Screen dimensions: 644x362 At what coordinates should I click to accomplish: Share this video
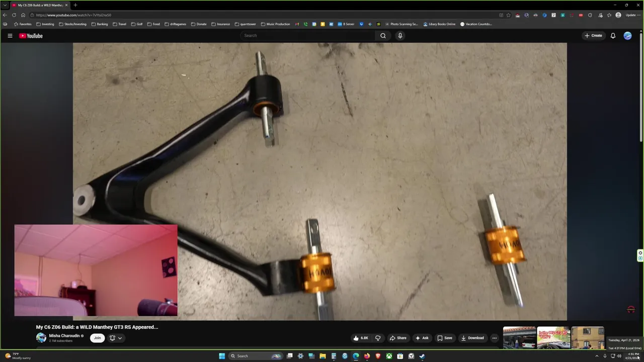click(398, 338)
